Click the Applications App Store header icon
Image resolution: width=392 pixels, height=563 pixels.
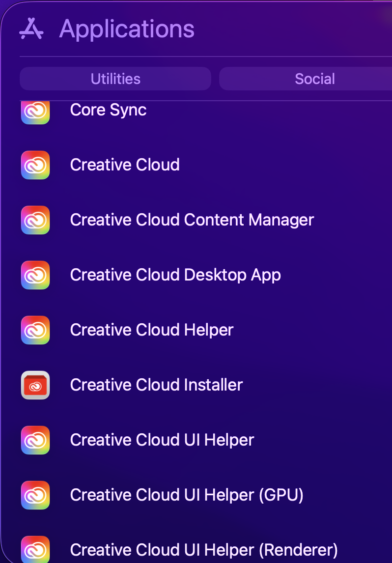[31, 28]
